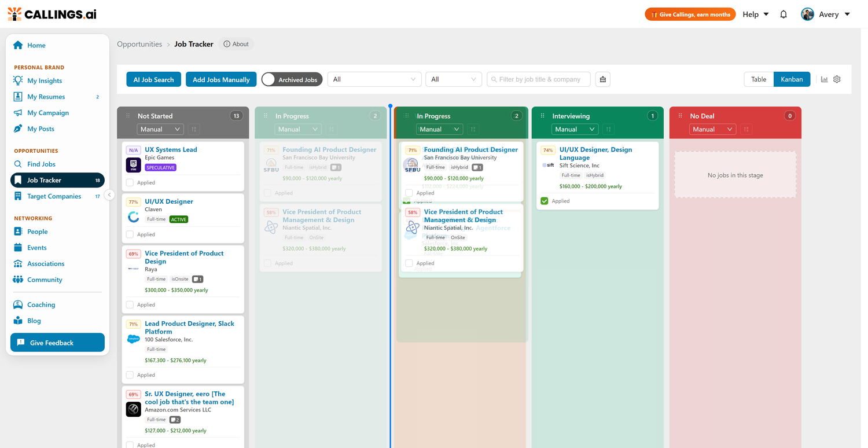Click the 74% match badge on Sift Science card
868x448 pixels.
(x=548, y=150)
